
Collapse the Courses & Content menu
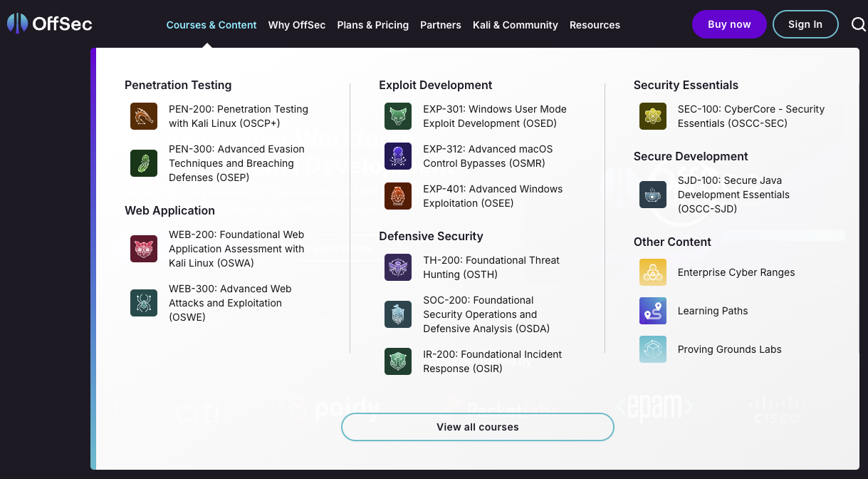point(211,25)
